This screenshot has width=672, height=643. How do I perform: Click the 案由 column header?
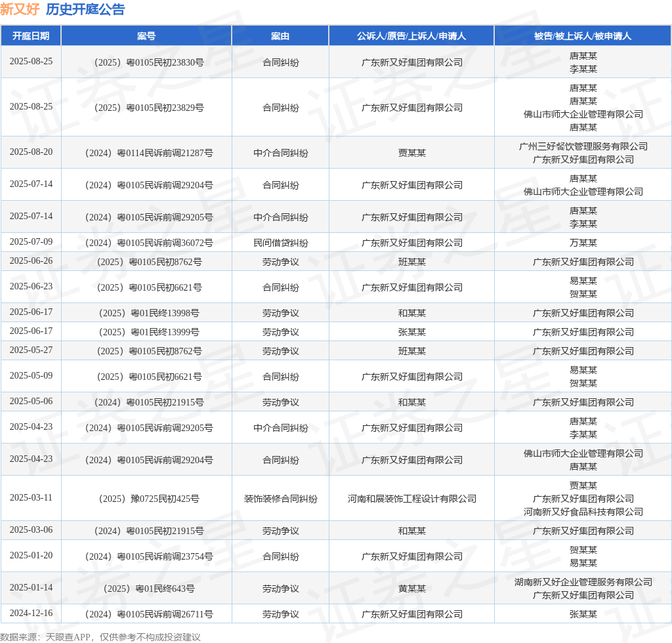(280, 36)
